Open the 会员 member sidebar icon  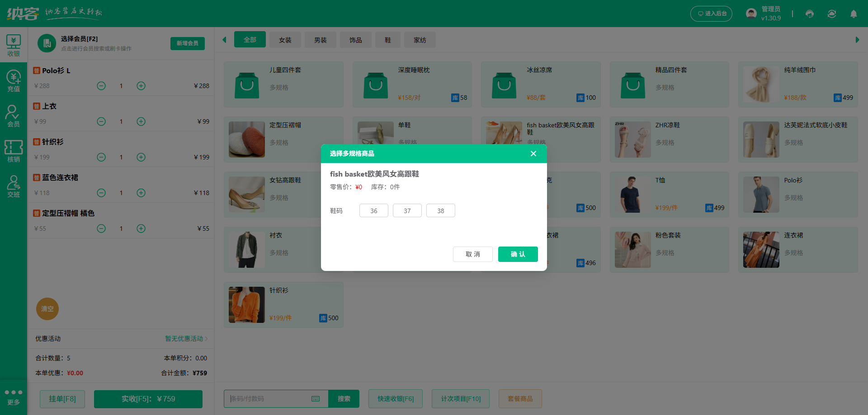point(14,116)
